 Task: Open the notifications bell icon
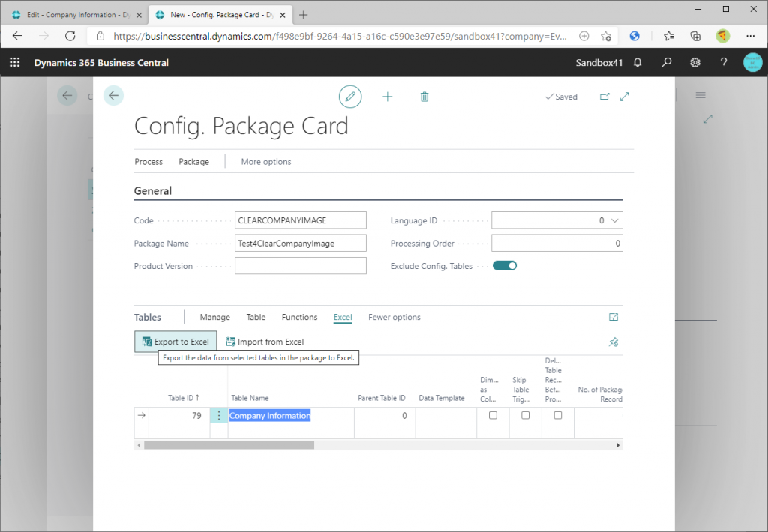pos(637,63)
